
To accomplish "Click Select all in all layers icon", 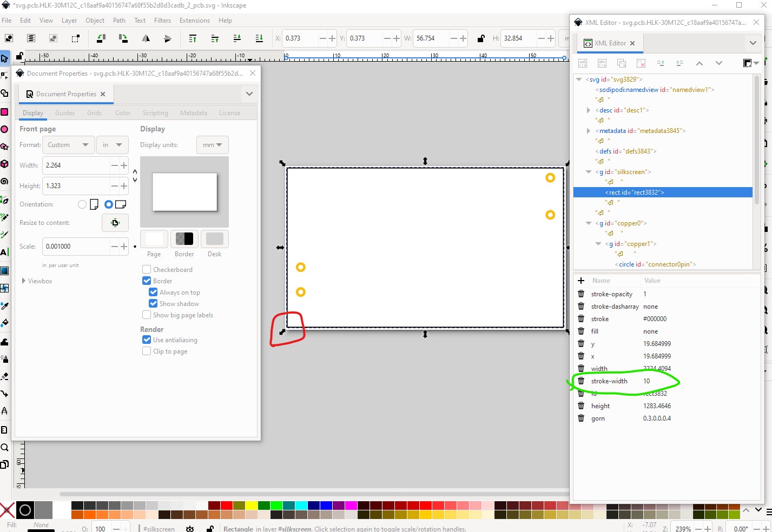I will click(x=31, y=38).
